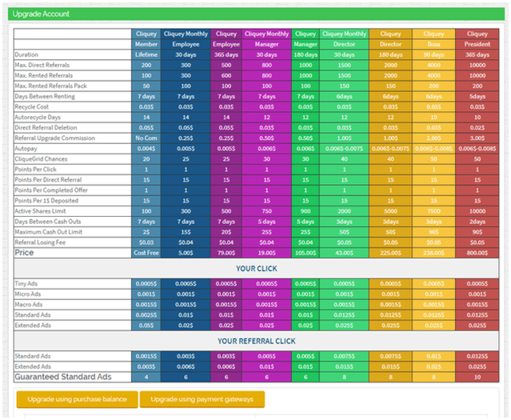Click Max. Direct Referrals row label
The width and height of the screenshot is (511, 420).
tap(42, 65)
